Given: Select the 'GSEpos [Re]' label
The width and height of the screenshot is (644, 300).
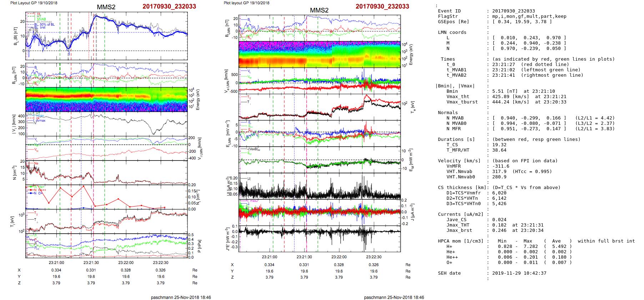Looking at the screenshot, I should 453,22.
